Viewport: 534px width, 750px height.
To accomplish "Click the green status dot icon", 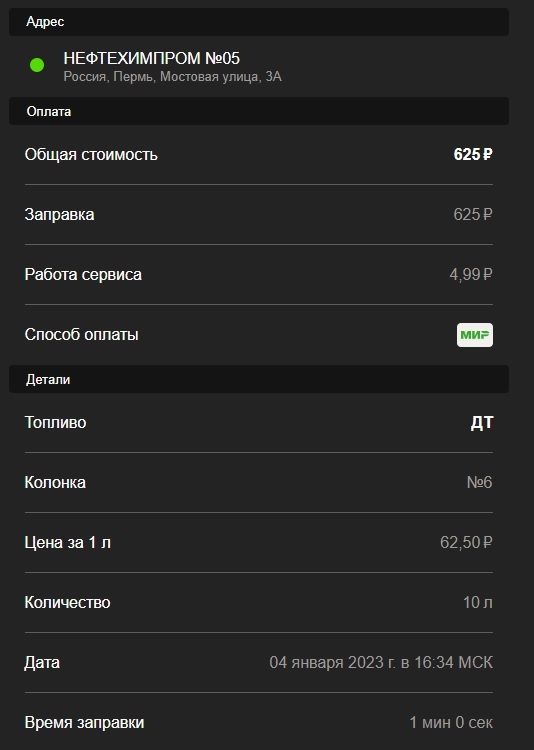I will (37, 65).
